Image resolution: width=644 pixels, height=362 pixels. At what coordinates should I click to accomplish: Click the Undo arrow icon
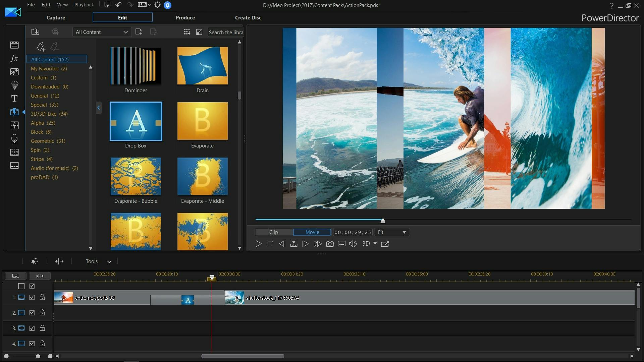point(119,5)
